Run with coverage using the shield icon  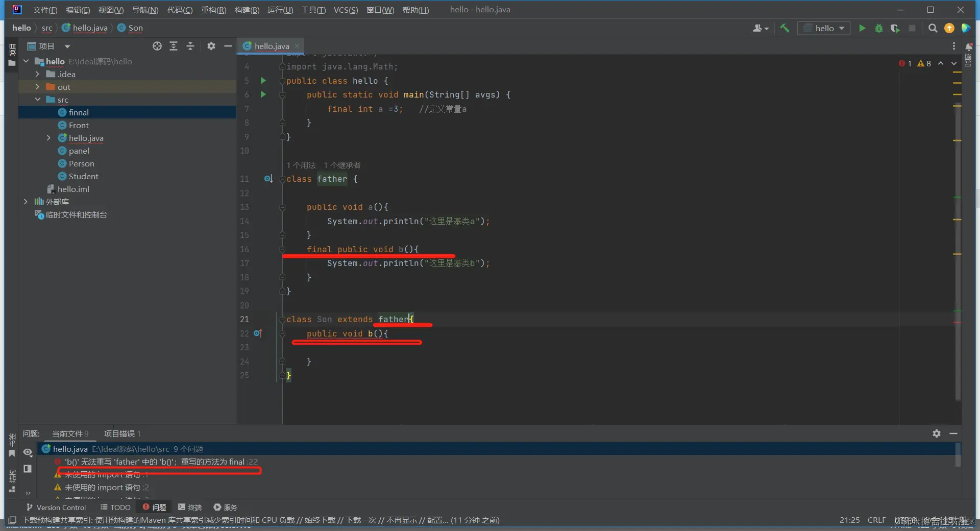tap(895, 28)
